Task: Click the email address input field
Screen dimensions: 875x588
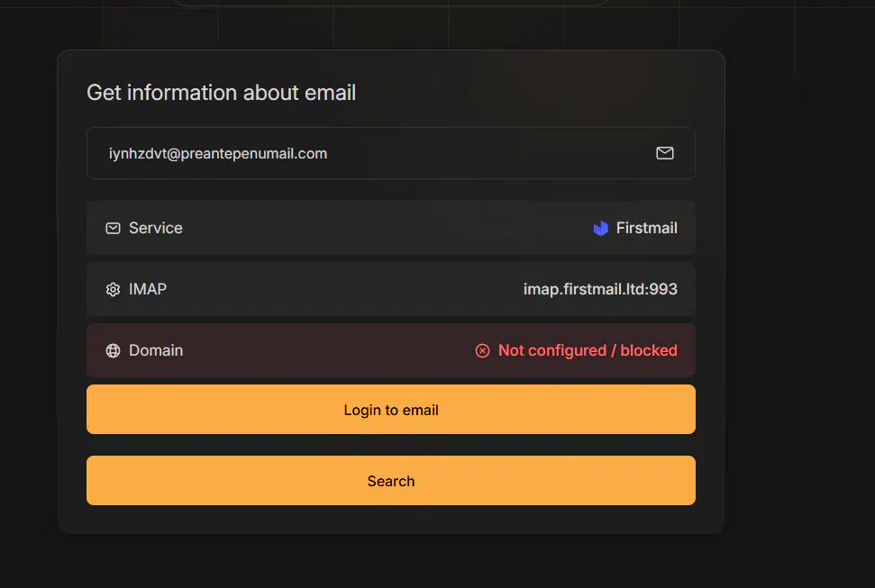Action: [x=390, y=153]
